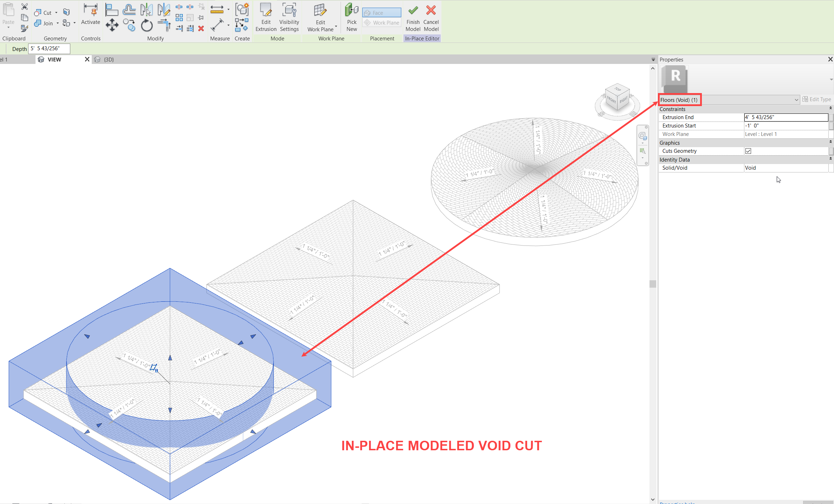
Task: Select the Move tool
Action: pos(112,25)
